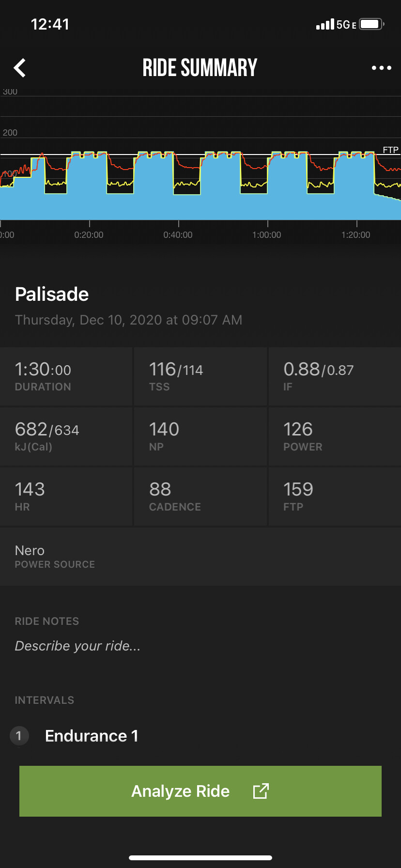Tap the interval number 1 badge
This screenshot has width=401, height=868.
pos(19,736)
